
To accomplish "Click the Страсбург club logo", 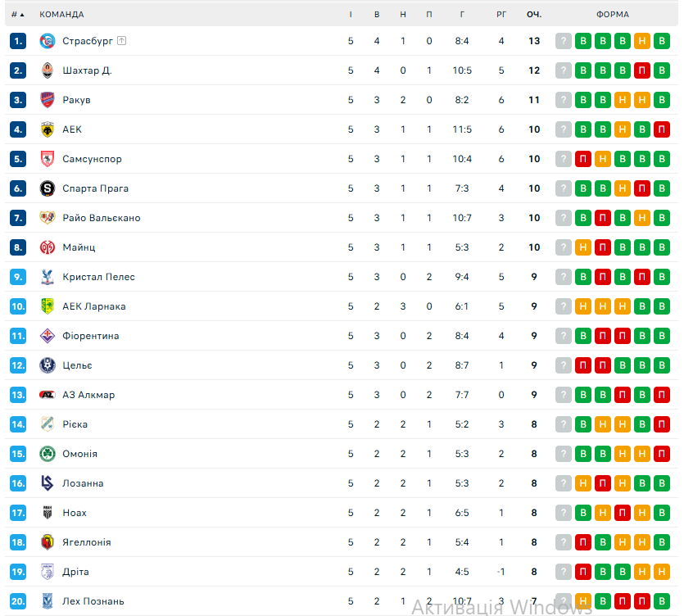I will [x=48, y=41].
